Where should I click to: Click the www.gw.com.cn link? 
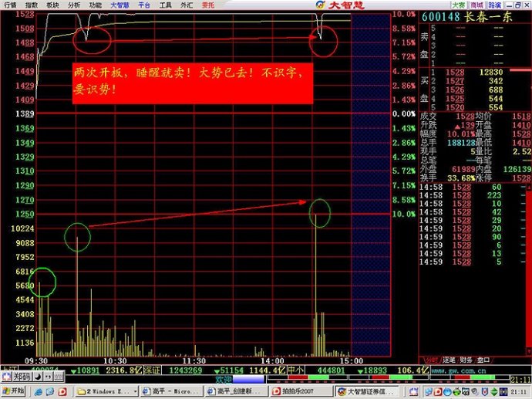[459, 370]
